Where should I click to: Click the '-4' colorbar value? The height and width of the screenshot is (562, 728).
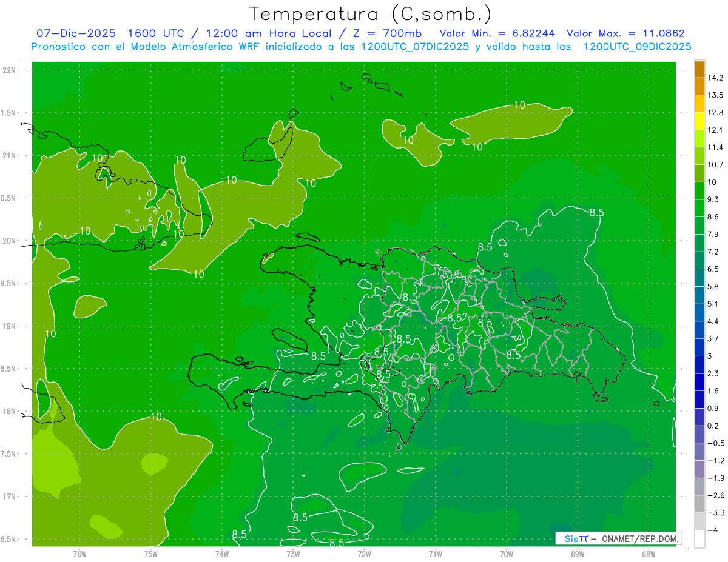click(x=712, y=530)
